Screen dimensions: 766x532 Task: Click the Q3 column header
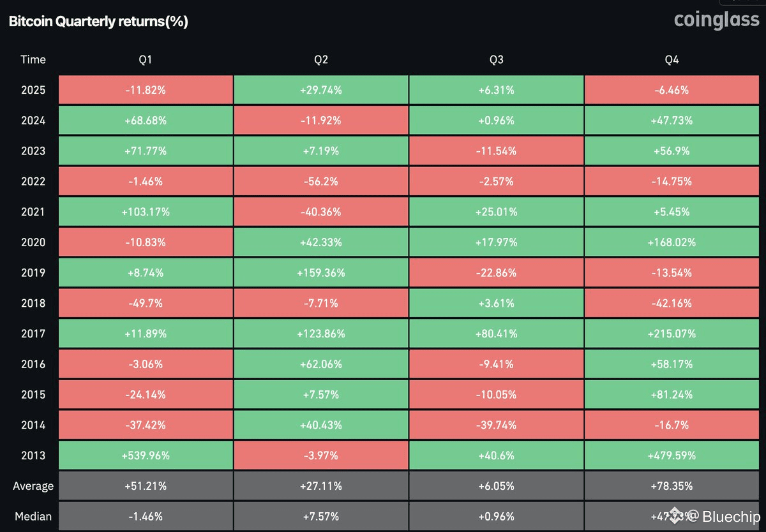click(496, 60)
